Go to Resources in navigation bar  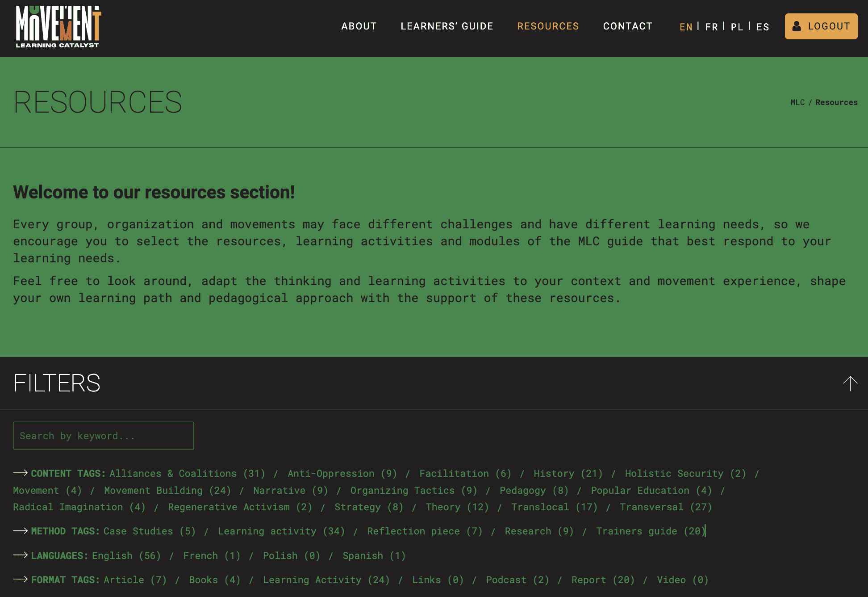click(548, 26)
